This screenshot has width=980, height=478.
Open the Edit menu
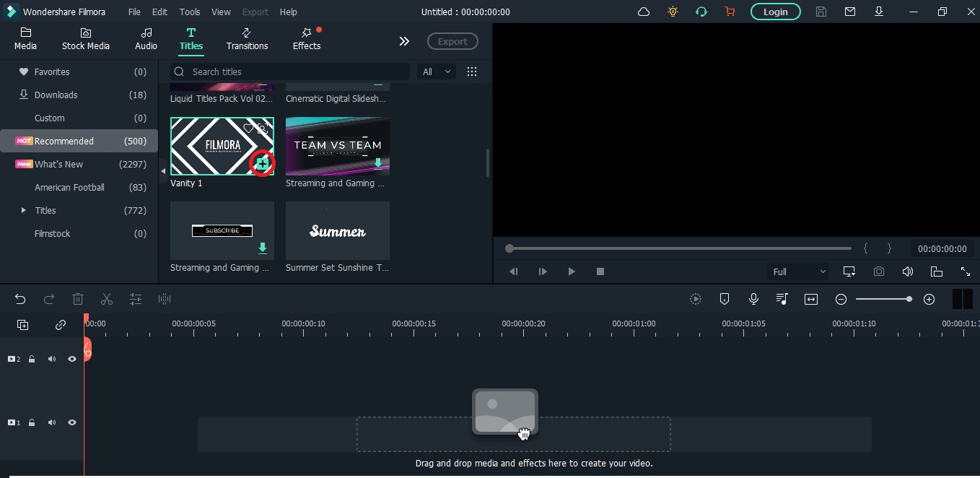159,12
